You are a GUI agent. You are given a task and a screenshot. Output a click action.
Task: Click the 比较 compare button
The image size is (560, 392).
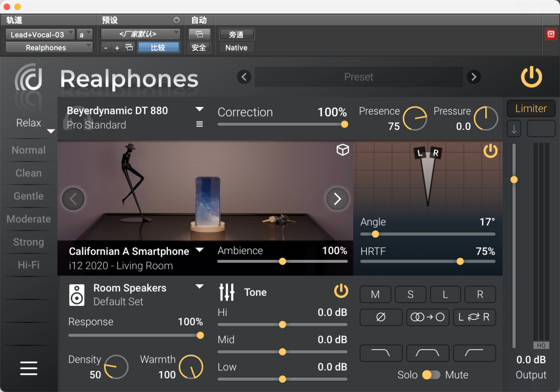click(x=158, y=48)
